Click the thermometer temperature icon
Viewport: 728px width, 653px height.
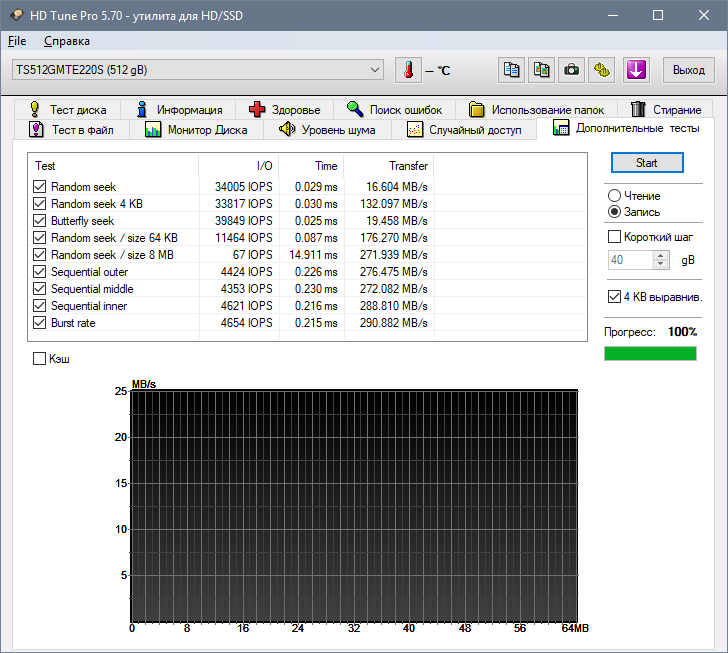point(408,70)
